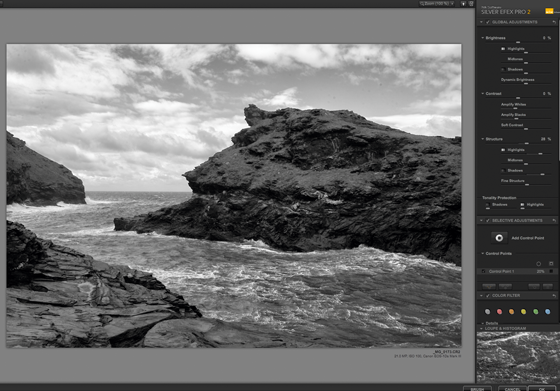Click the Control Point 1 20% value
The width and height of the screenshot is (560, 391).
541,271
